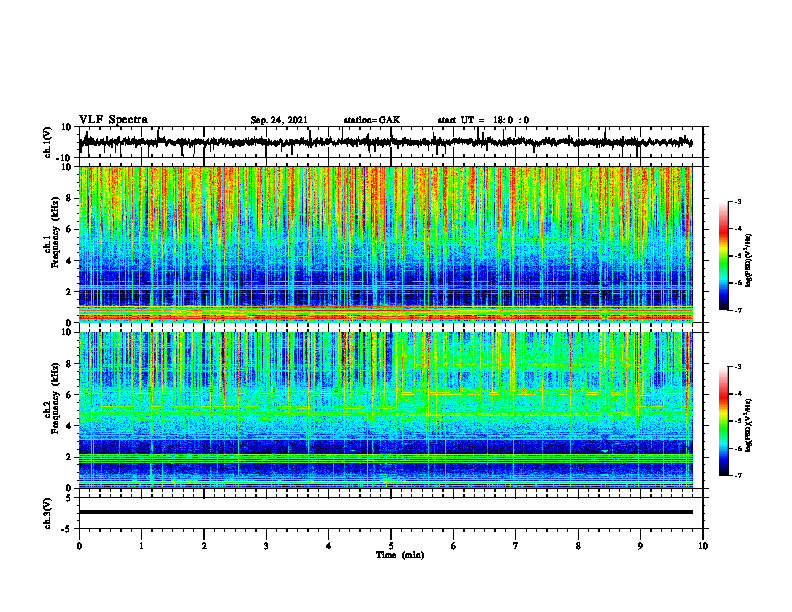Click the 'start UT = 18:0:0' label

(x=483, y=120)
